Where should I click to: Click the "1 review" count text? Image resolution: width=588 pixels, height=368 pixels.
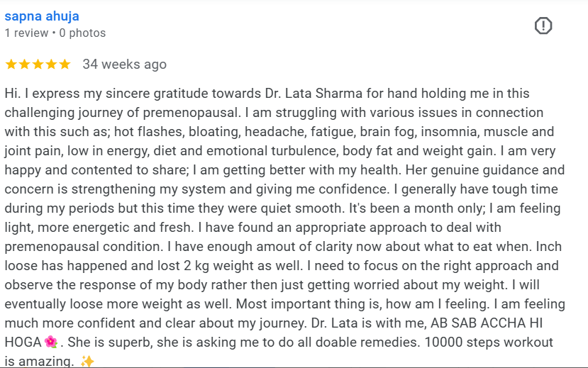[x=26, y=33]
